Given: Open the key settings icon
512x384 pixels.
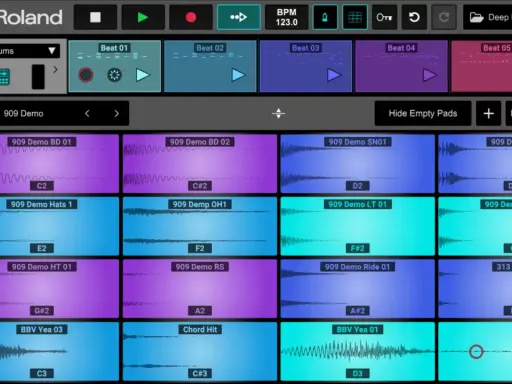Looking at the screenshot, I should pyautogui.click(x=384, y=17).
